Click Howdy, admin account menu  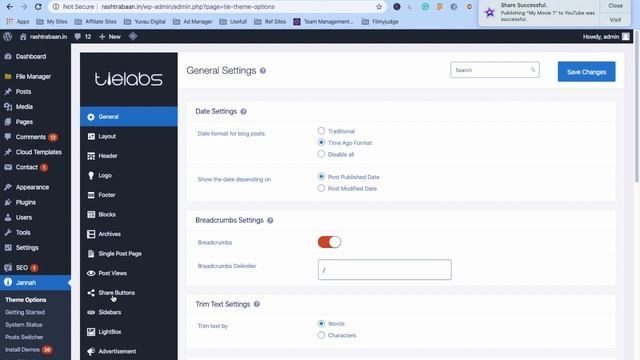click(x=606, y=36)
